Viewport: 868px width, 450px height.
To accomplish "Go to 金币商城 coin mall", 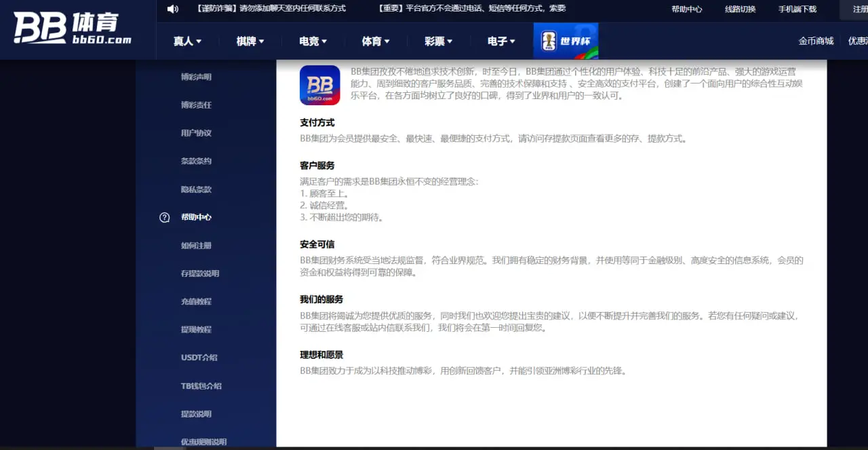I will 816,41.
